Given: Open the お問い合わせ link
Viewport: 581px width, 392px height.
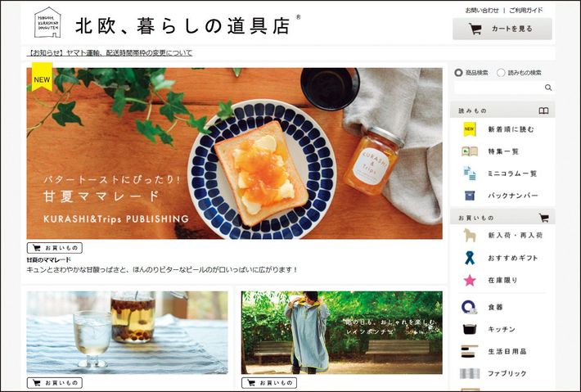Looking at the screenshot, I should coord(482,11).
